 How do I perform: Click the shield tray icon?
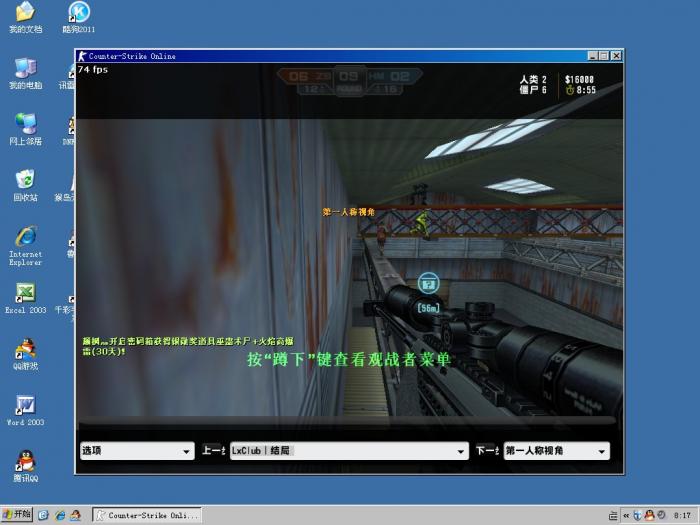click(638, 516)
